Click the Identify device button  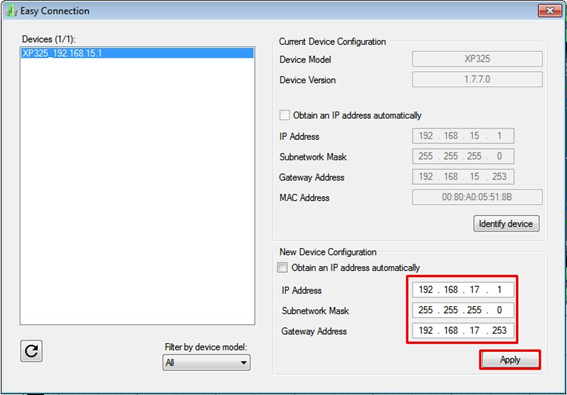(x=506, y=224)
